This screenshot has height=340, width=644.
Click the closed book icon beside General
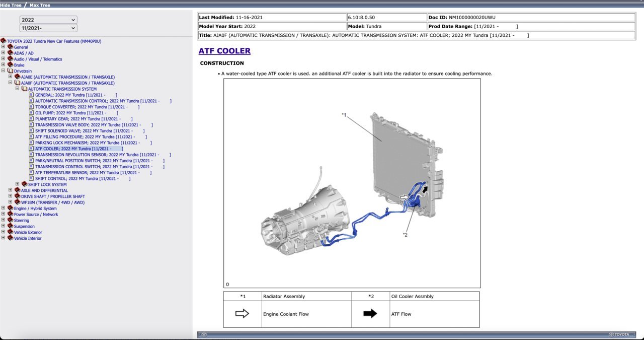tap(10, 47)
